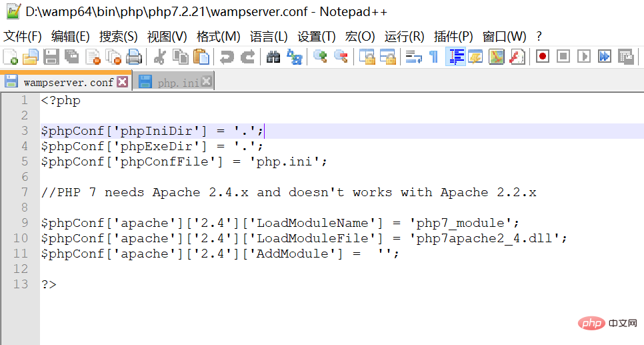Click the Print icon in the toolbar
The height and width of the screenshot is (345, 644).
[x=134, y=57]
